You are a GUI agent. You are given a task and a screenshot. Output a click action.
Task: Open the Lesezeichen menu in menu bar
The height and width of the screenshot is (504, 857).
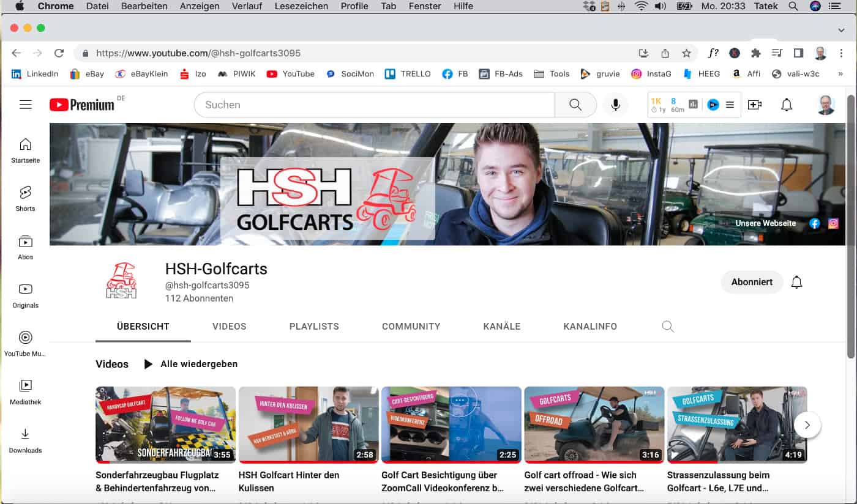coord(301,6)
